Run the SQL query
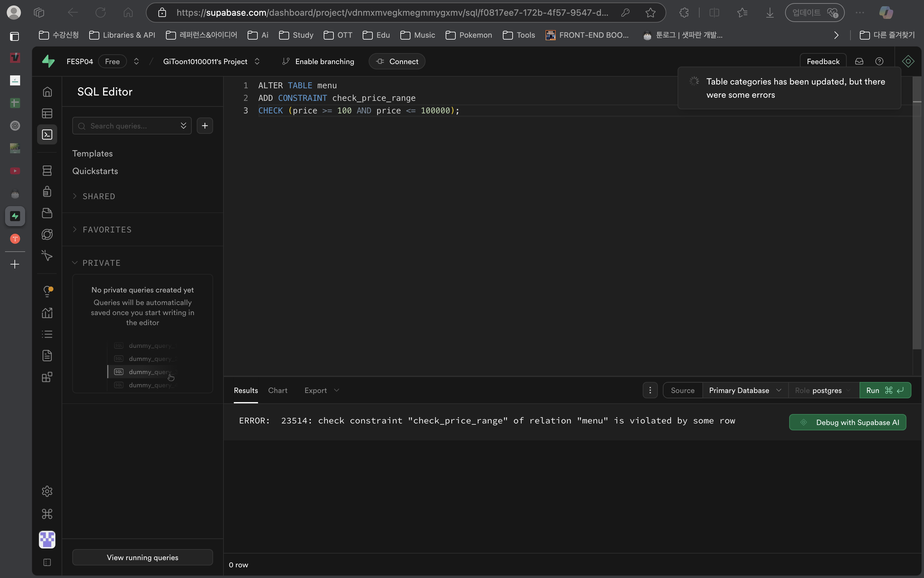This screenshot has width=924, height=578. (885, 390)
